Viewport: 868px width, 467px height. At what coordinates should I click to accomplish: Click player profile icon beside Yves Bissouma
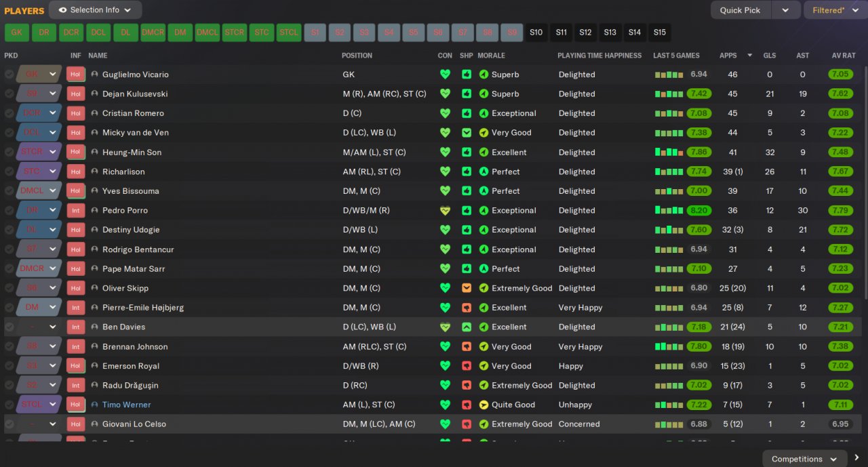tap(94, 191)
